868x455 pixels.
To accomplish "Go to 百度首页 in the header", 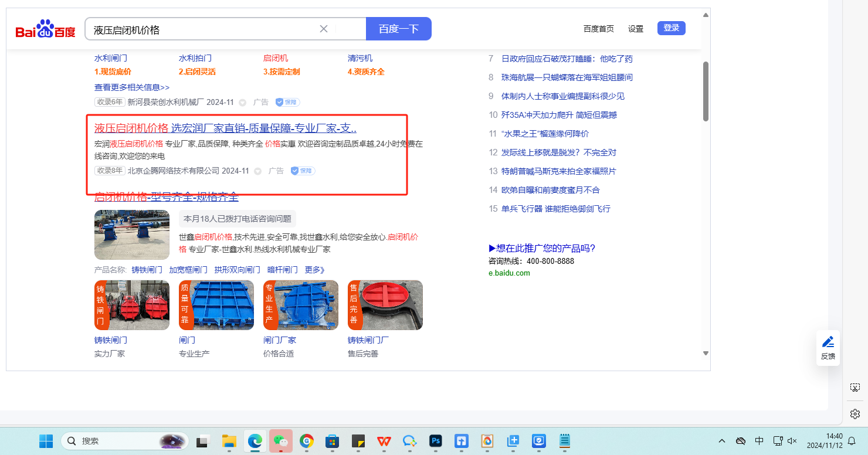I will pos(598,29).
